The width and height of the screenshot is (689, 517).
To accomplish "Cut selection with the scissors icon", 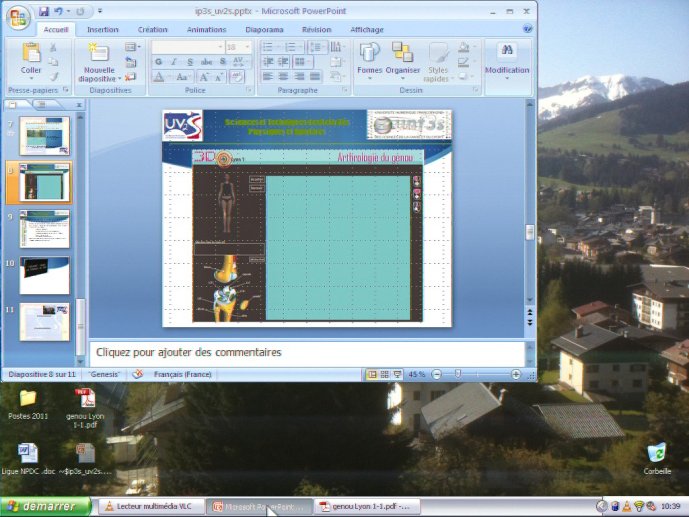I will [53, 47].
